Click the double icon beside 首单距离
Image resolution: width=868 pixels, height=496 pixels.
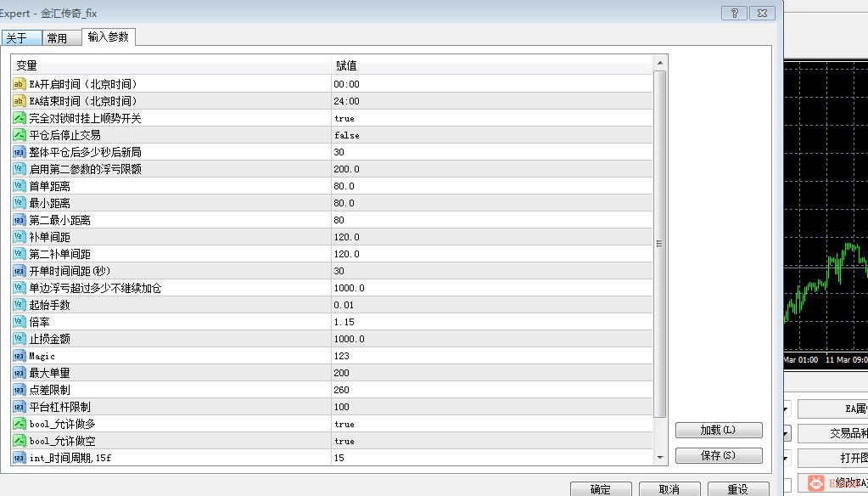(19, 186)
